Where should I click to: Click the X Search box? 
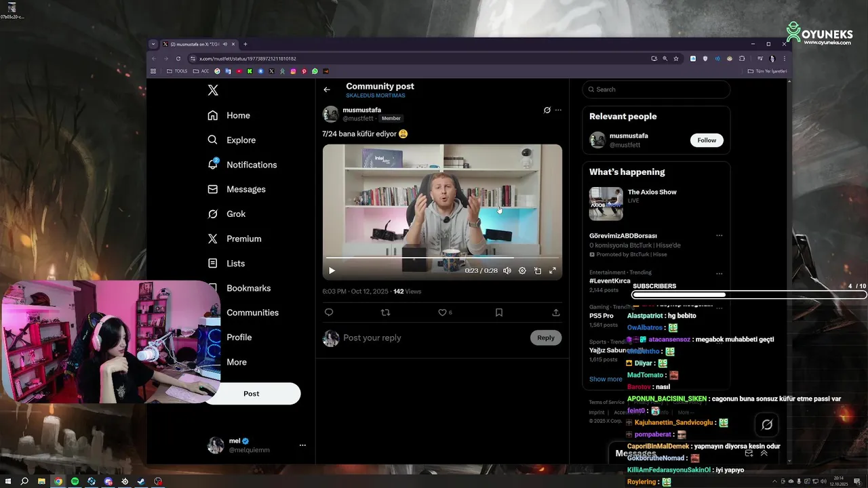click(x=656, y=89)
